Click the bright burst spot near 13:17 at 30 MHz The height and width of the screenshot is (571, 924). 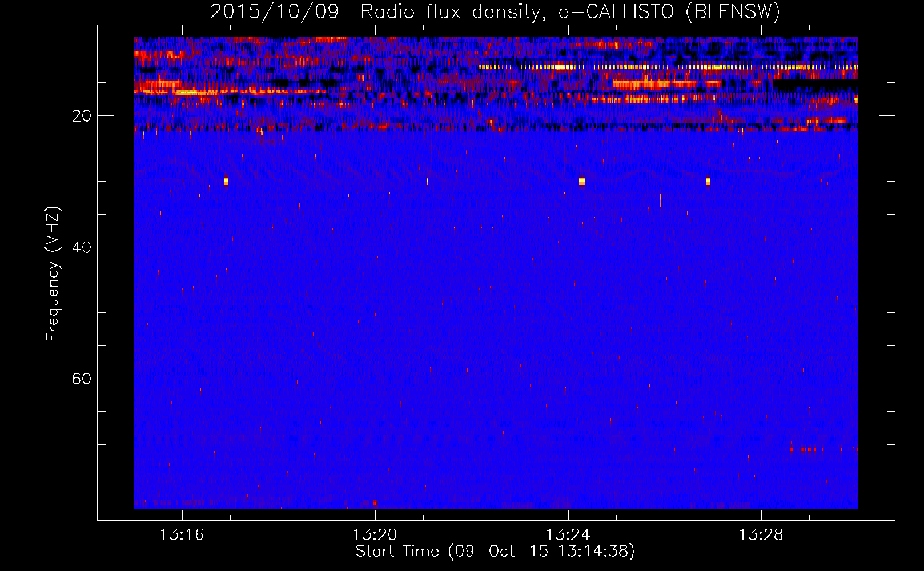226,180
